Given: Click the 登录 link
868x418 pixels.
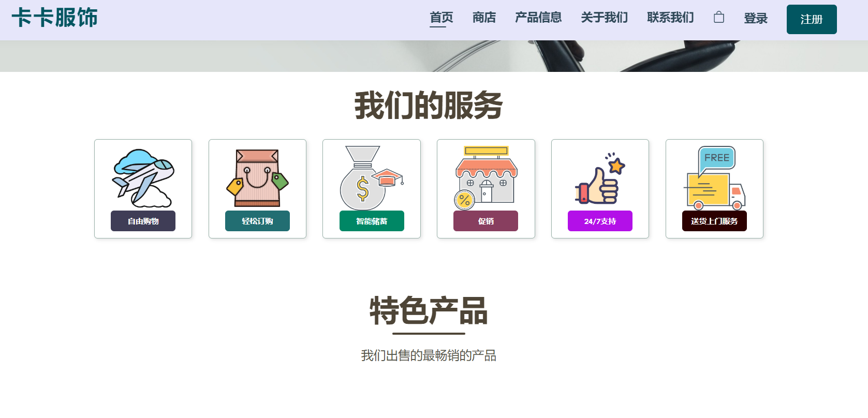Looking at the screenshot, I should coord(756,19).
